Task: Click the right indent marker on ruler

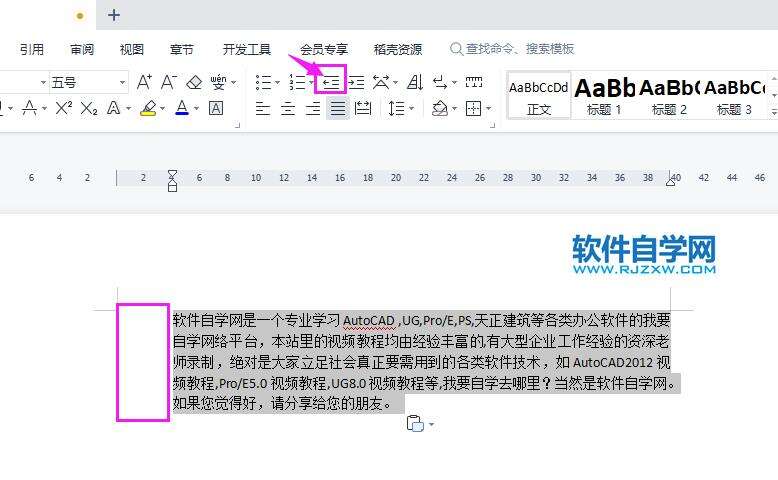Action: (x=670, y=181)
